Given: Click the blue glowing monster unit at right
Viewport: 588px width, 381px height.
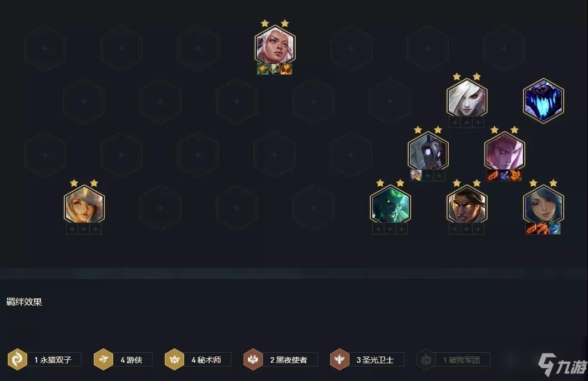Looking at the screenshot, I should click(x=544, y=100).
